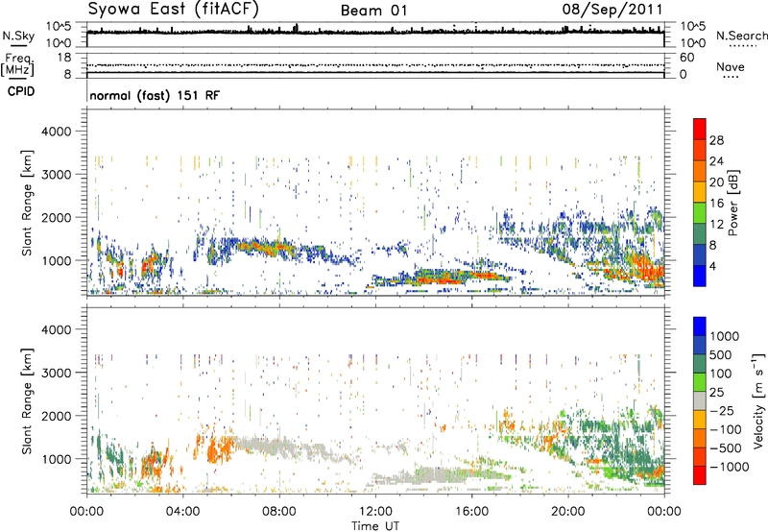Screen dimensions: 768x532
Task: Click the "18" tick on the frequency axis
Action: 64,58
